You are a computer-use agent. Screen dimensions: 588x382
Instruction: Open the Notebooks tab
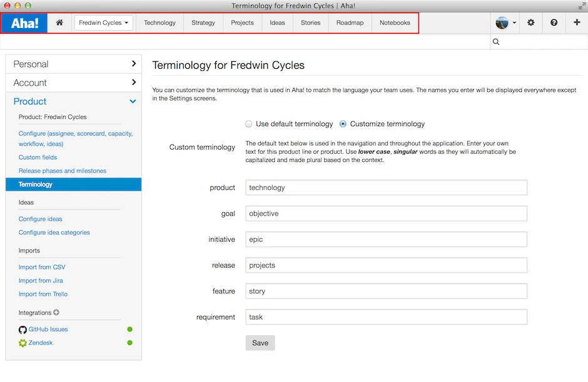395,23
